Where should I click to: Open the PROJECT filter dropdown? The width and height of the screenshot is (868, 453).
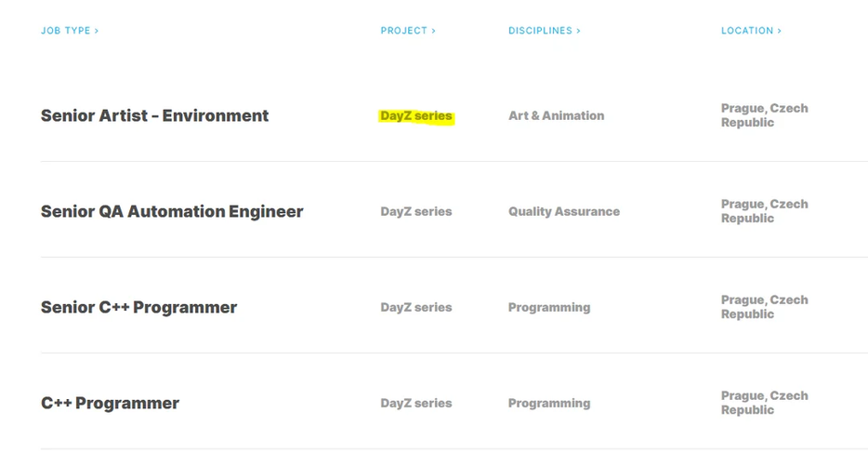pos(408,31)
